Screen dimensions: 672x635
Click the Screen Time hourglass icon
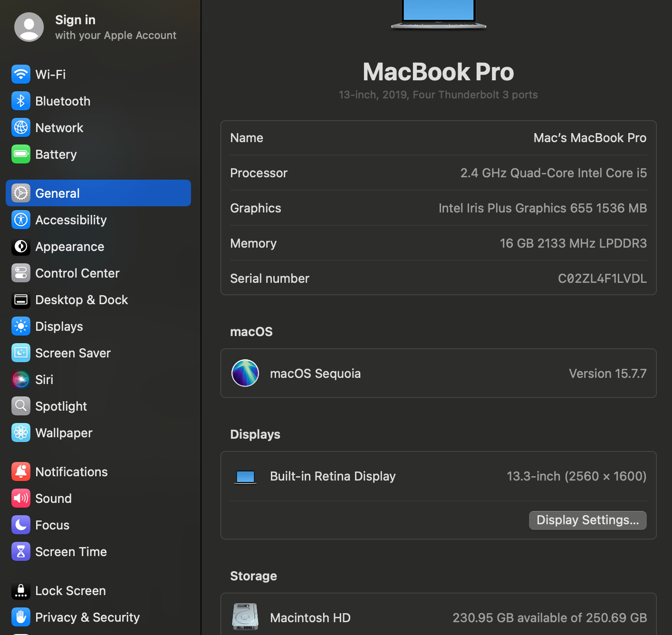21,551
